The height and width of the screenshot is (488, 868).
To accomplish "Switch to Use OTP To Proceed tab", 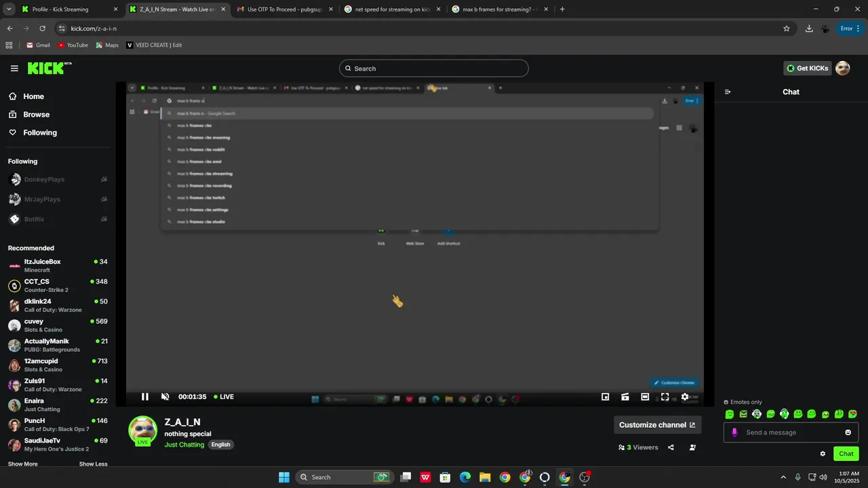I will [284, 9].
